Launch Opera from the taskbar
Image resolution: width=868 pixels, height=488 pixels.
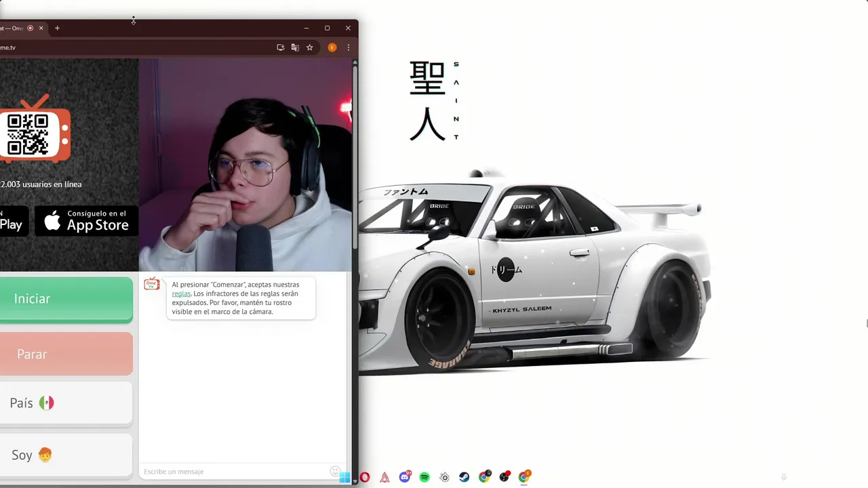click(365, 477)
